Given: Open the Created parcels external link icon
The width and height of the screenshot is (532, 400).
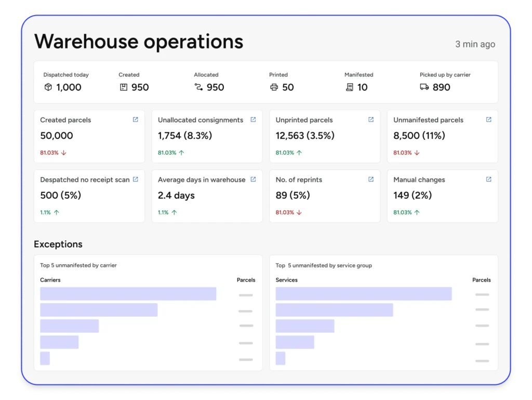Looking at the screenshot, I should [135, 119].
